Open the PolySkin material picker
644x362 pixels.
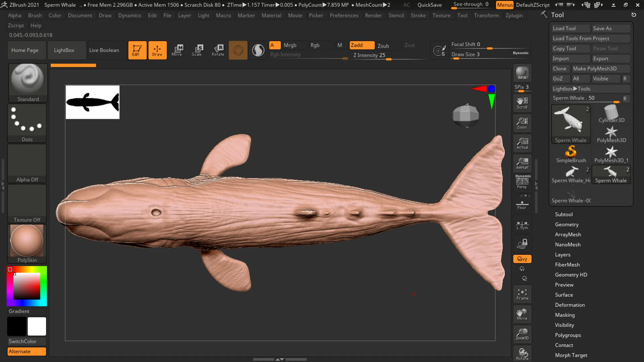[27, 244]
